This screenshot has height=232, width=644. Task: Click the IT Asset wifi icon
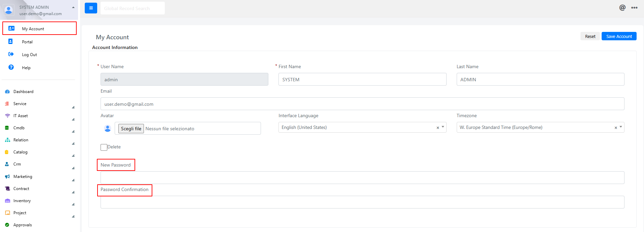pos(7,115)
